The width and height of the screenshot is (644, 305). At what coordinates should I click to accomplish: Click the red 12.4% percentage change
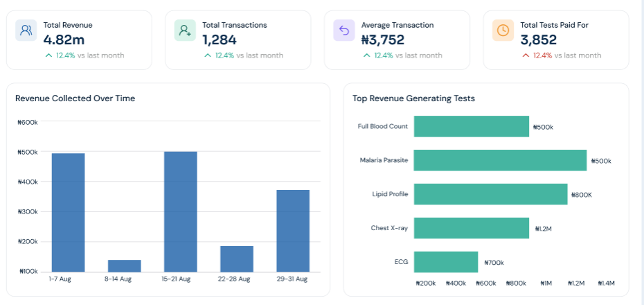coord(543,55)
